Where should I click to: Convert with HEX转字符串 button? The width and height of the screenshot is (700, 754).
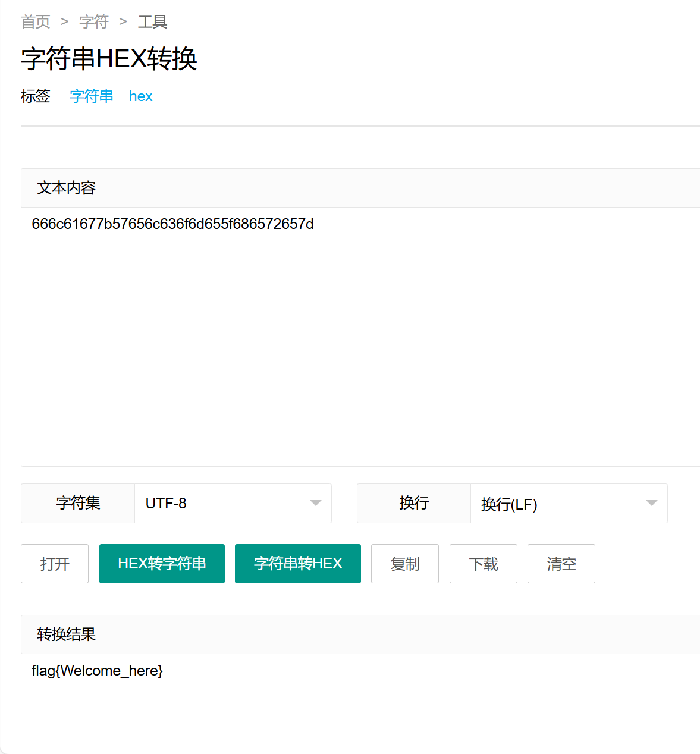162,564
